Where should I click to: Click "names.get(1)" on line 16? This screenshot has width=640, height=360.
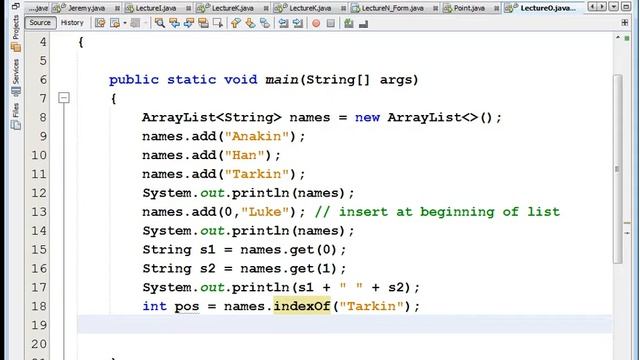[x=289, y=269]
